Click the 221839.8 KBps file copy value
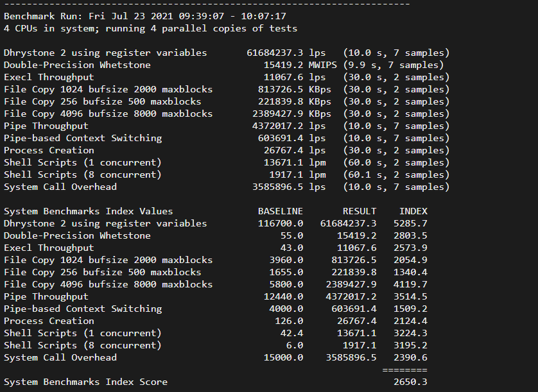This screenshot has height=392, width=538. [x=295, y=101]
